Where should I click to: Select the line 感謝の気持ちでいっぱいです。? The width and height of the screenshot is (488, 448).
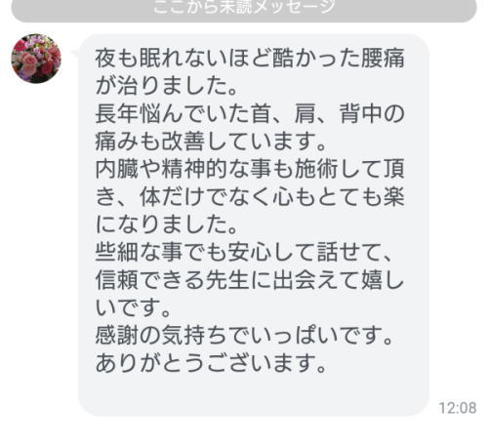244,336
